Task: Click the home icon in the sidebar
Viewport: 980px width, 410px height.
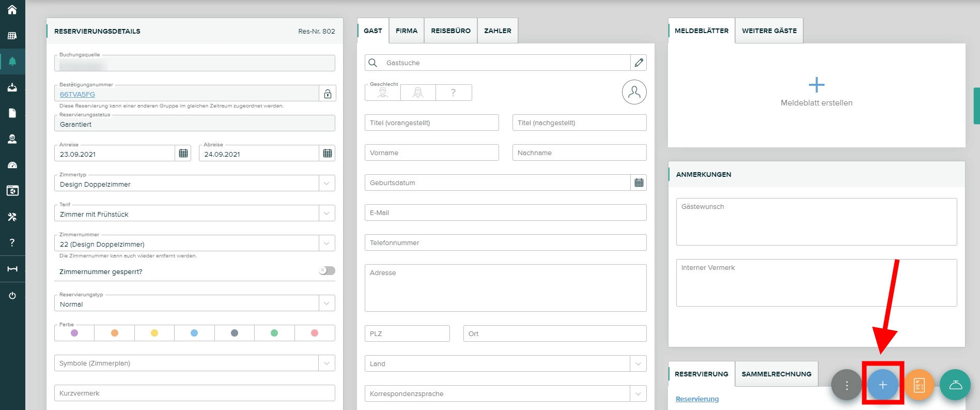Action: click(x=12, y=10)
